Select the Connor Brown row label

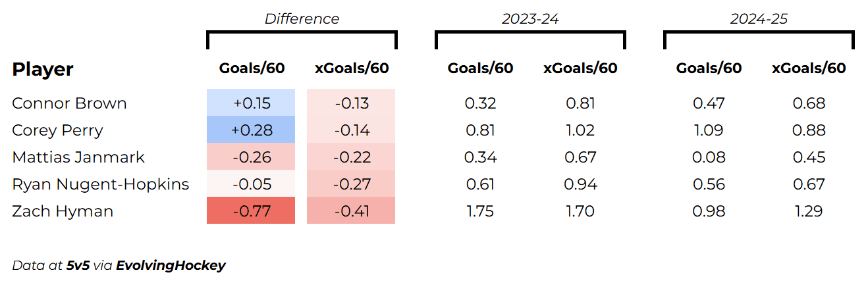(69, 103)
